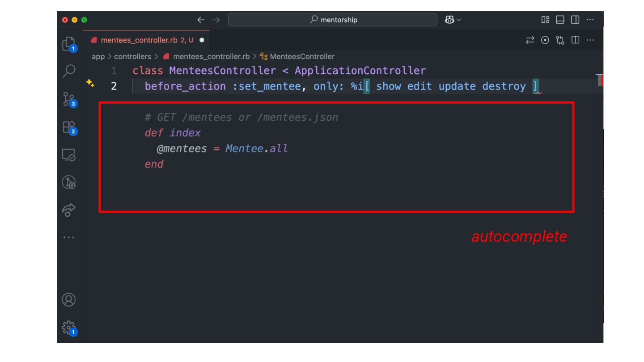Select the app breadcrumb
Viewport: 644px width, 362px height.
point(97,56)
